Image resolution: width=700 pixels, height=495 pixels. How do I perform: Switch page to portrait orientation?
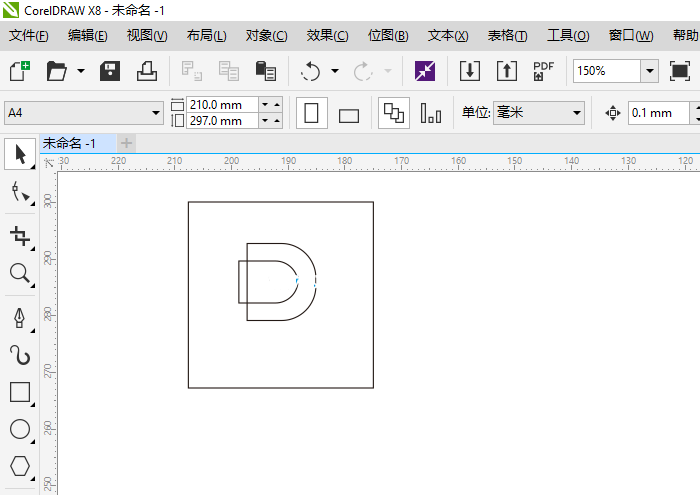pos(311,113)
